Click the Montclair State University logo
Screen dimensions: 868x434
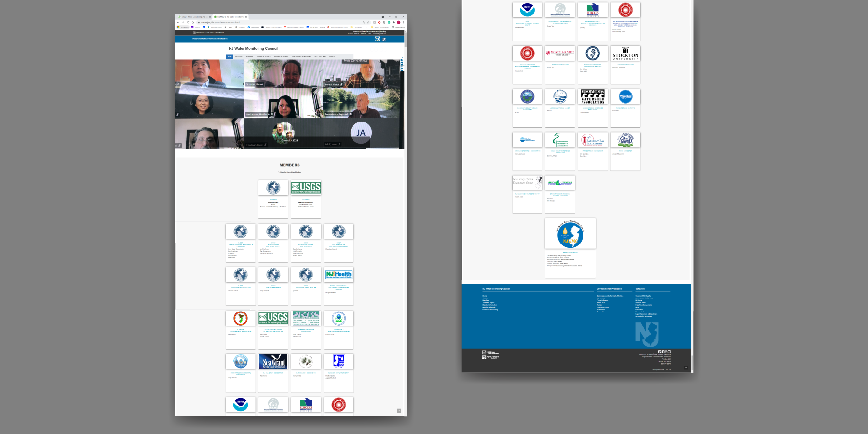coord(560,53)
